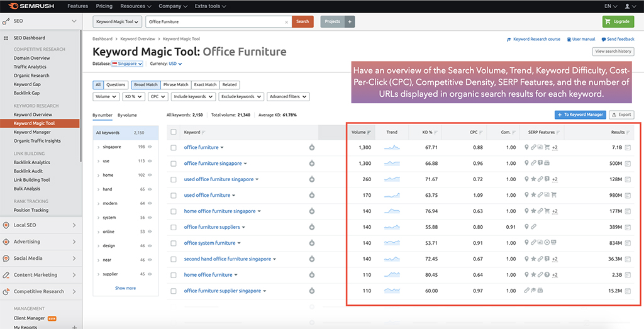Open the Volume filter dropdown
The height and width of the screenshot is (329, 644).
(x=106, y=96)
